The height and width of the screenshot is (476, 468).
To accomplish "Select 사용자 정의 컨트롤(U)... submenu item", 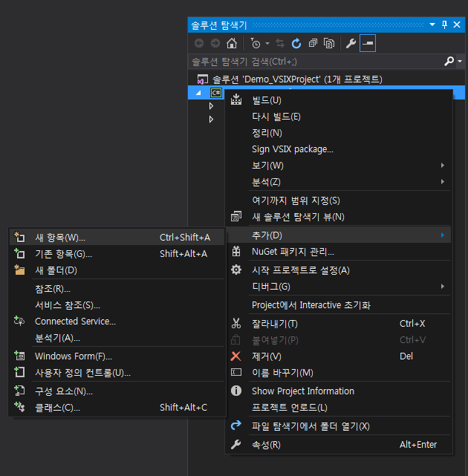I will [x=117, y=373].
